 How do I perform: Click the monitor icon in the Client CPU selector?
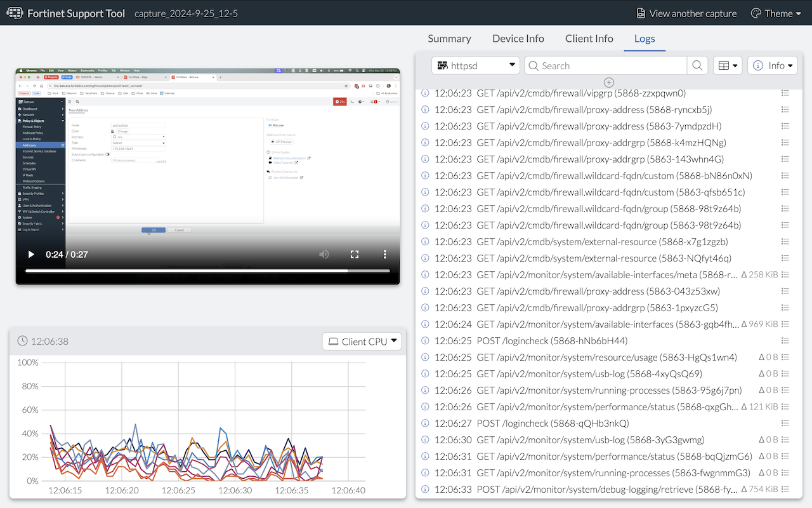point(334,341)
